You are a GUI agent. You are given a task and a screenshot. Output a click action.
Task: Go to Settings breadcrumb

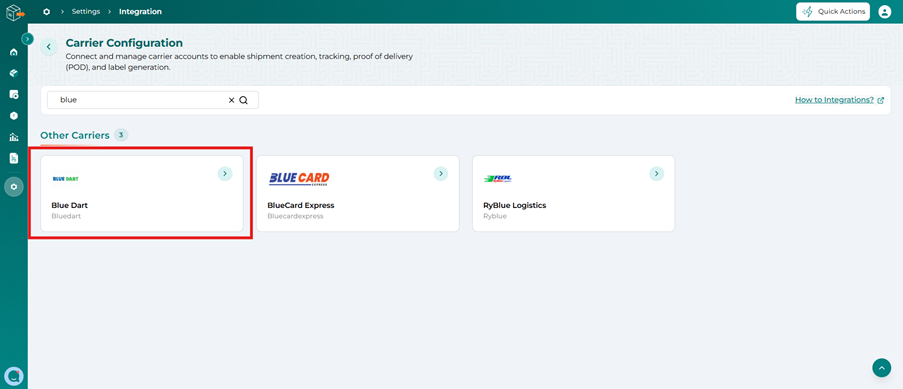pyautogui.click(x=86, y=12)
